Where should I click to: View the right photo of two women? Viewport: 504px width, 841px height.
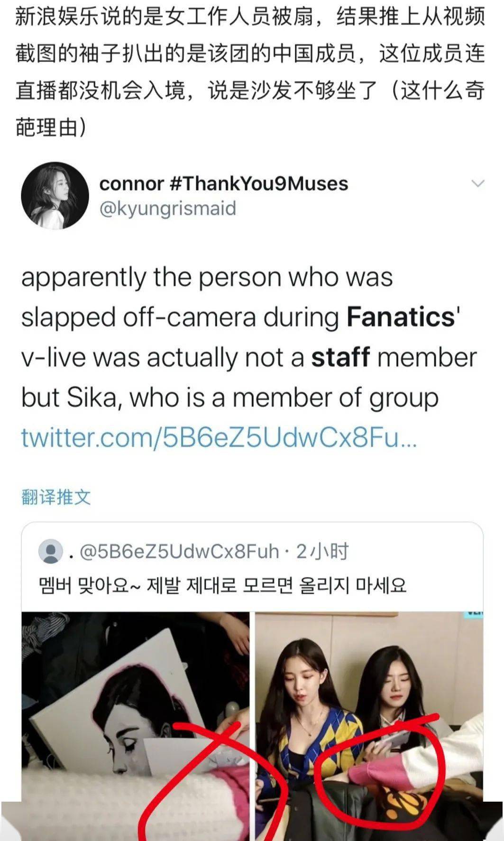tap(369, 726)
